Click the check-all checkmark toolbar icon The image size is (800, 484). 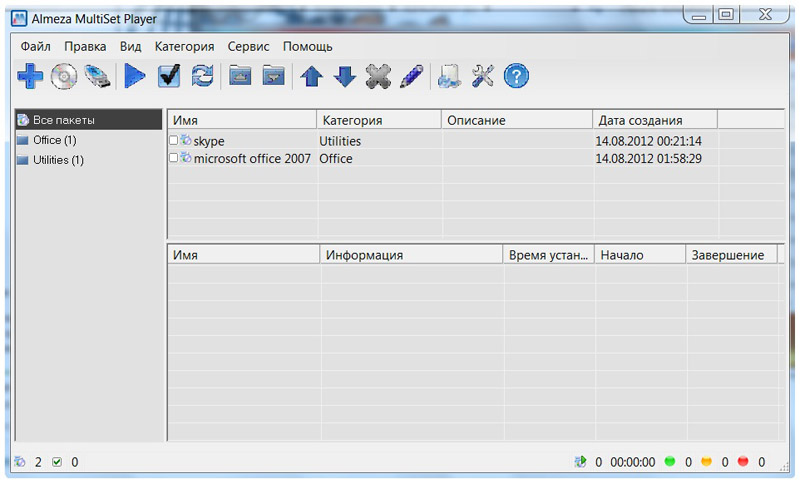[x=169, y=77]
